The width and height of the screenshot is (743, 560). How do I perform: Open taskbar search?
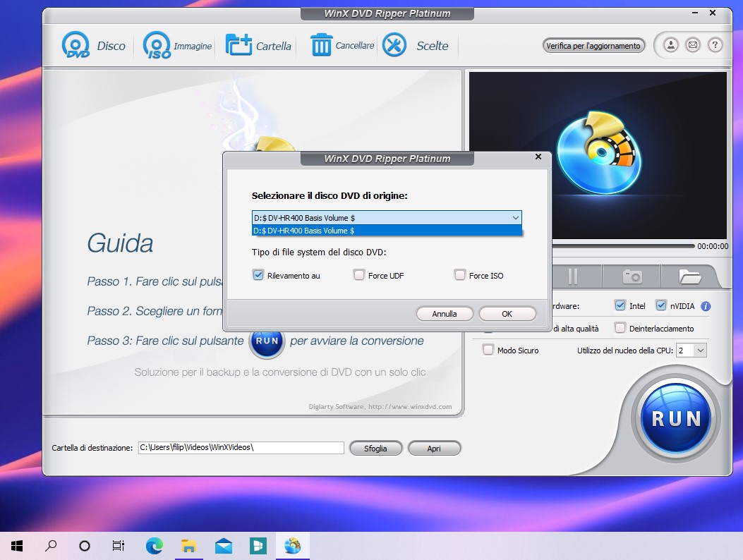[51, 546]
